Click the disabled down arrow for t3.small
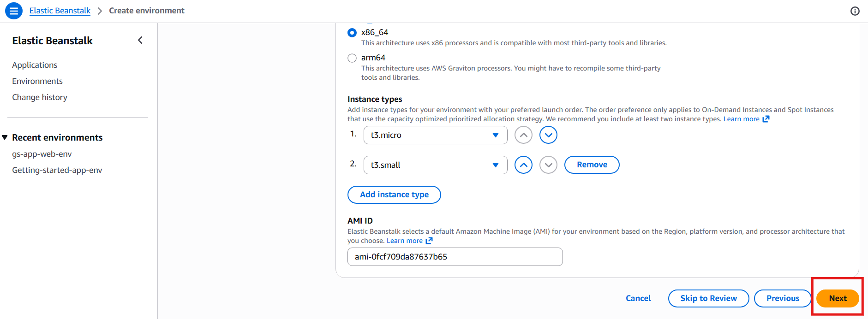Image resolution: width=868 pixels, height=319 pixels. click(x=548, y=165)
